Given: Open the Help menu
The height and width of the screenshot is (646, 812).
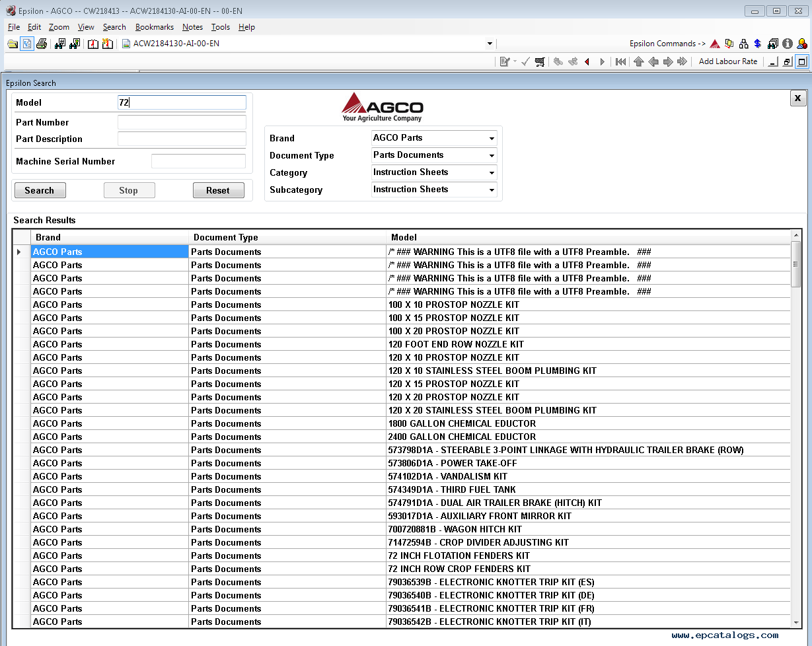Looking at the screenshot, I should tap(246, 27).
